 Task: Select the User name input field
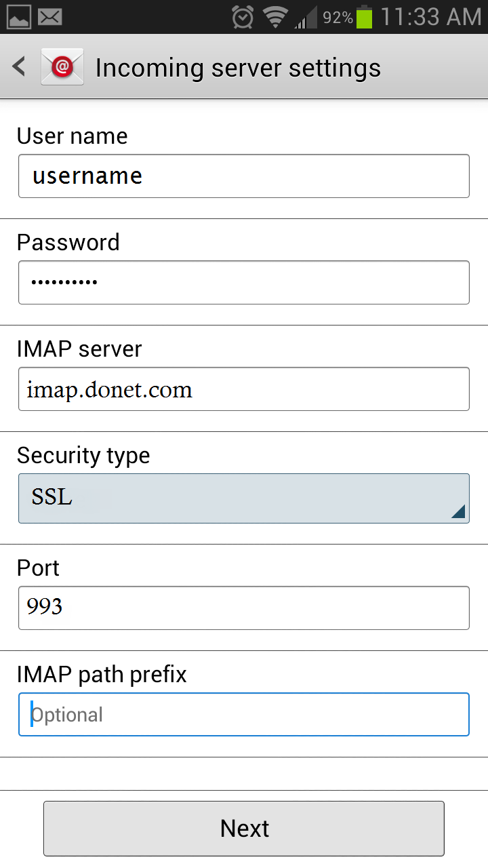244,176
